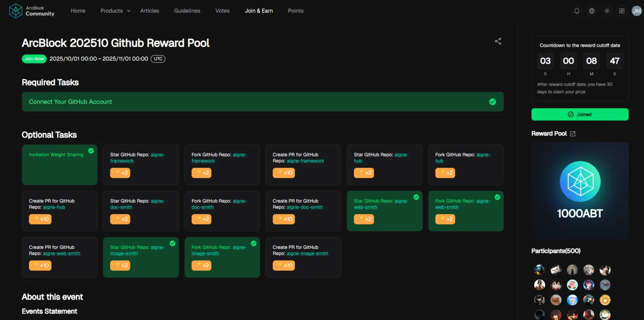Click the +10 badge on Create PR aigne-web-smith card
Viewport: 644px width, 320px height.
[x=40, y=265]
